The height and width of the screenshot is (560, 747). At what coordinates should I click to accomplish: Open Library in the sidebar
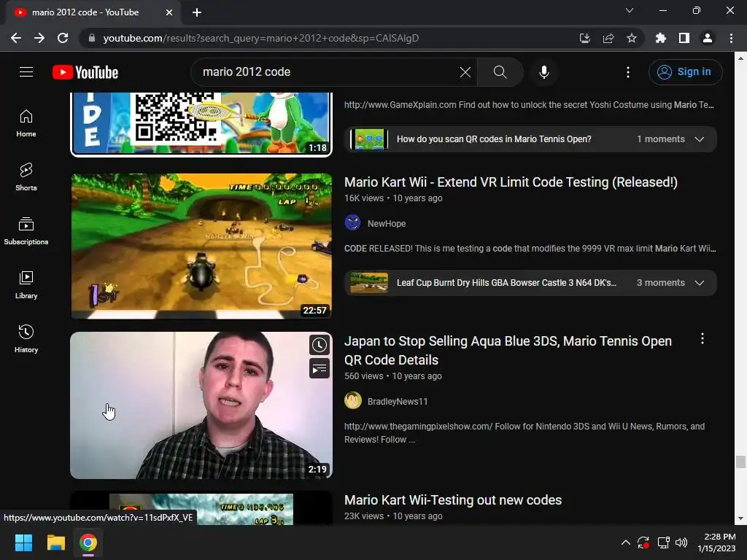click(26, 285)
